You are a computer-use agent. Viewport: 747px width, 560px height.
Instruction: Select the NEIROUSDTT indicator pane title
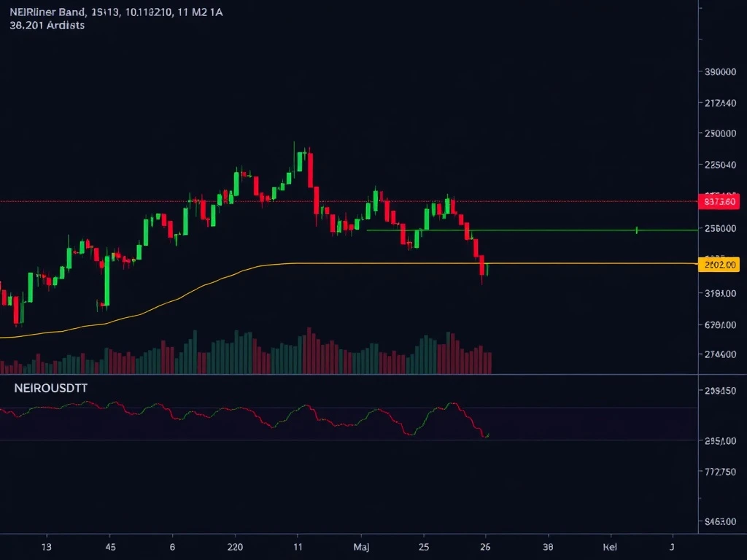(50, 388)
